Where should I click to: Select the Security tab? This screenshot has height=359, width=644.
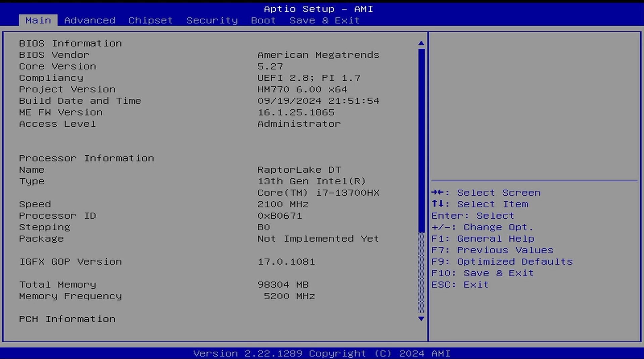pyautogui.click(x=212, y=20)
